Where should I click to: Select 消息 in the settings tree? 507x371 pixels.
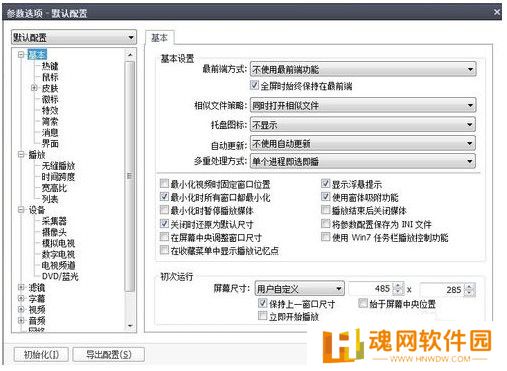(50, 132)
